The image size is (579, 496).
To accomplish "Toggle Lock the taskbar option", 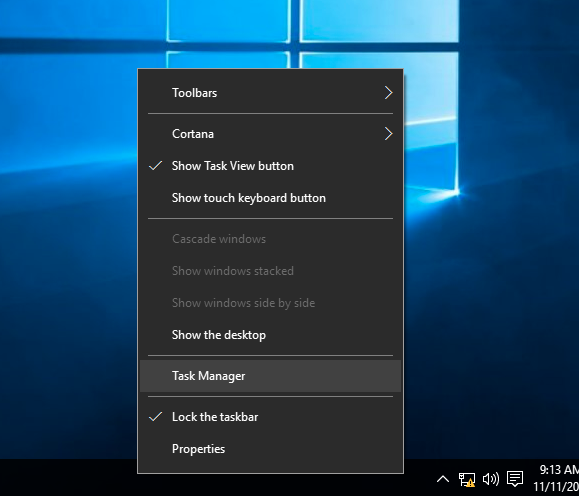I will click(x=270, y=417).
